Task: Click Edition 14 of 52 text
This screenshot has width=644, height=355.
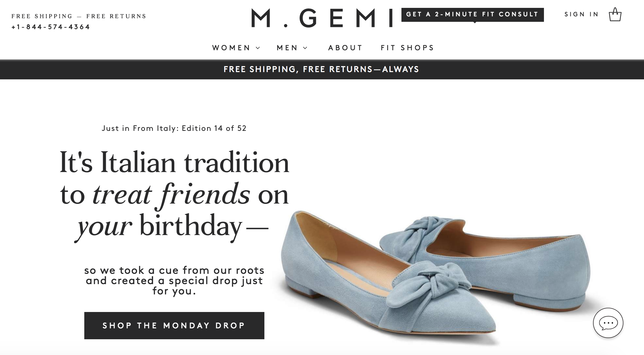Action: pos(174,128)
